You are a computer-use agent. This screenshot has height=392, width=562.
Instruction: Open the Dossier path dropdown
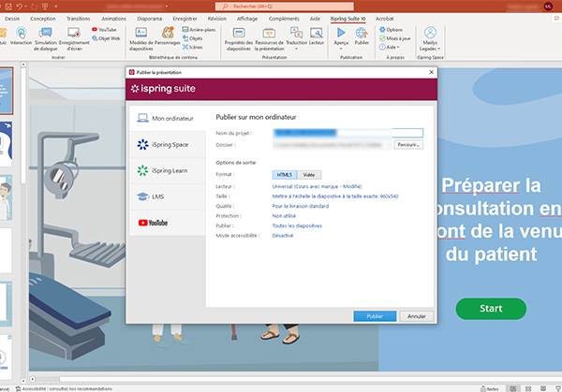389,145
